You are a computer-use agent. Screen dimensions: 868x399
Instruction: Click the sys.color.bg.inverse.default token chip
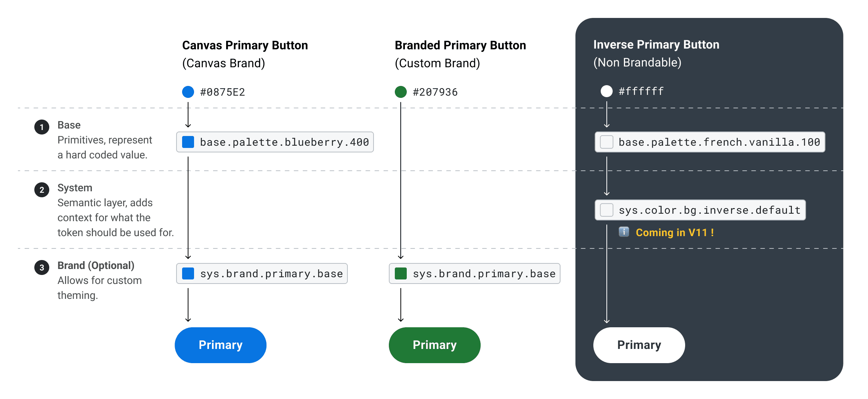click(700, 210)
